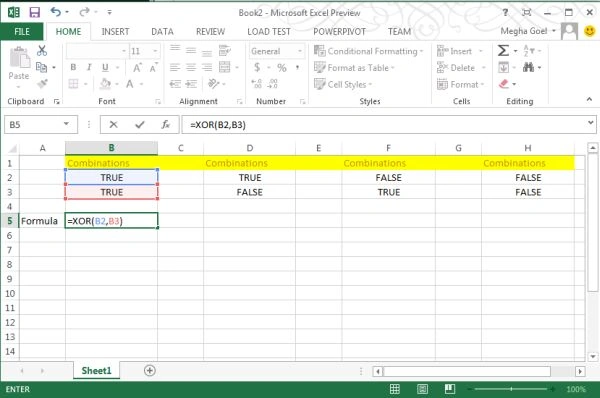Apply Percent style

[282, 68]
